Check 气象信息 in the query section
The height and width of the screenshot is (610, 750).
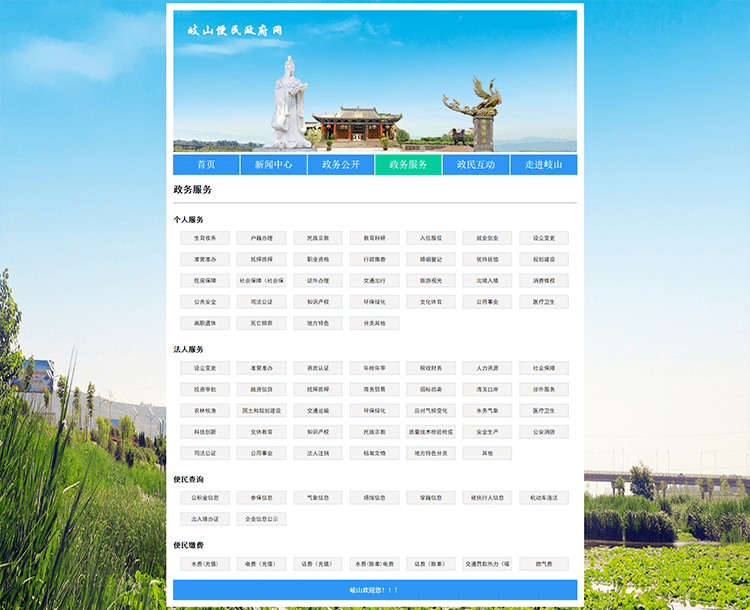tap(318, 497)
